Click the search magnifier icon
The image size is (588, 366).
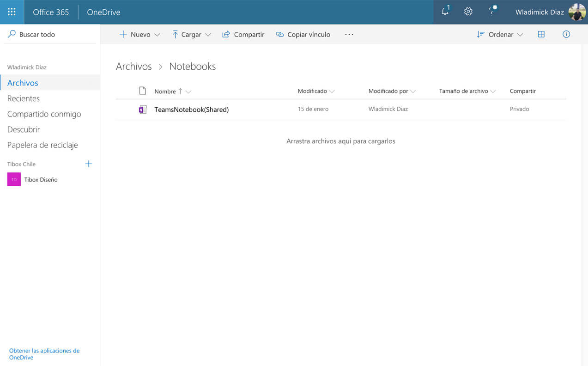coord(12,34)
